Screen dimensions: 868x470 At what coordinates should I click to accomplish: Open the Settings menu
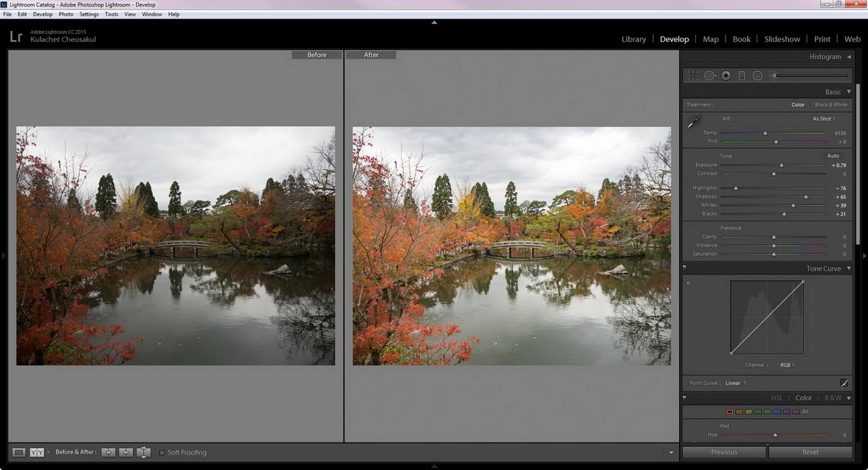(x=89, y=15)
